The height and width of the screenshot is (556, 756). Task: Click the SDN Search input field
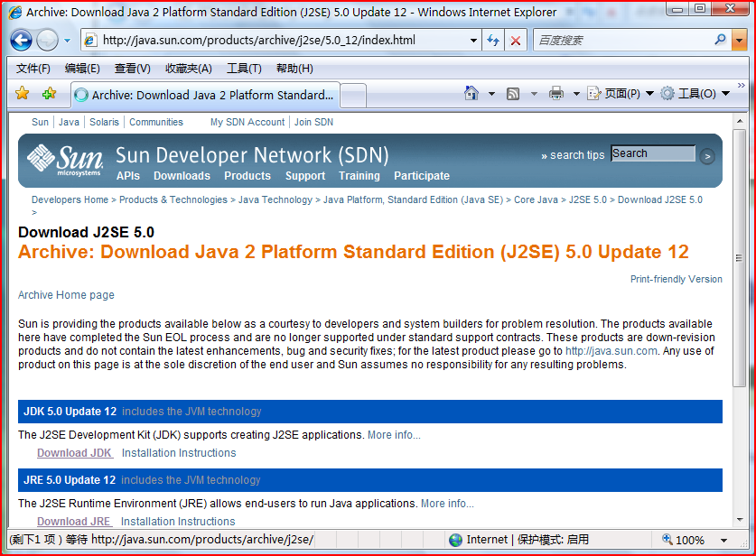(653, 153)
